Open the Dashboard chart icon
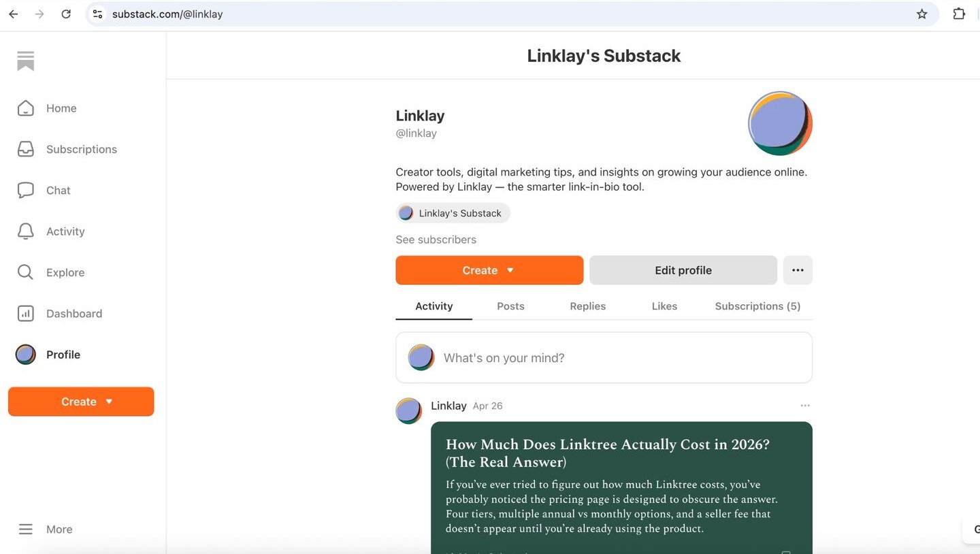Image resolution: width=980 pixels, height=554 pixels. pyautogui.click(x=26, y=314)
